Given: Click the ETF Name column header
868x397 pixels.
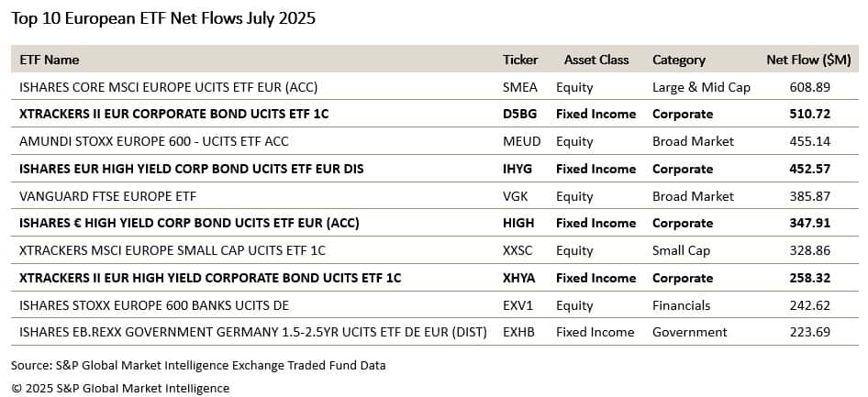Looking at the screenshot, I should click(x=50, y=60).
